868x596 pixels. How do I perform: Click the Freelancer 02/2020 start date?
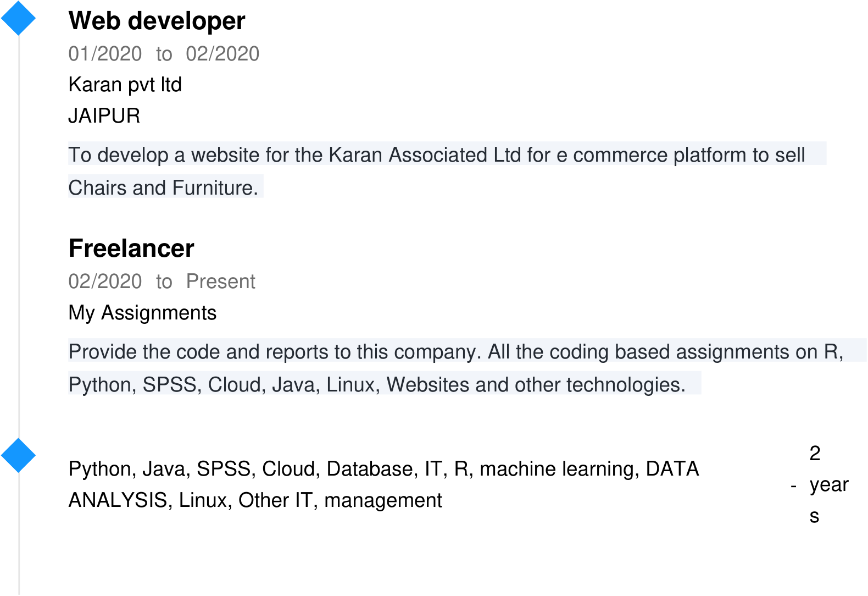point(105,282)
